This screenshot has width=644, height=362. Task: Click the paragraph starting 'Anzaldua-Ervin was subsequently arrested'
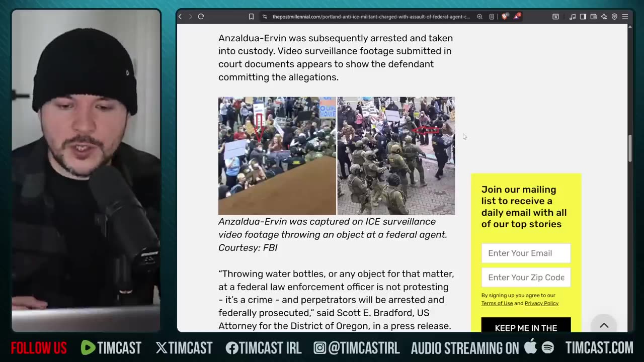(x=336, y=57)
